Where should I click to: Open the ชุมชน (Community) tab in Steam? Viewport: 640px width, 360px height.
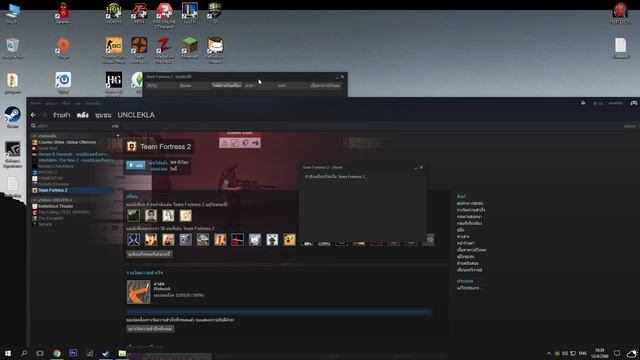(103, 115)
